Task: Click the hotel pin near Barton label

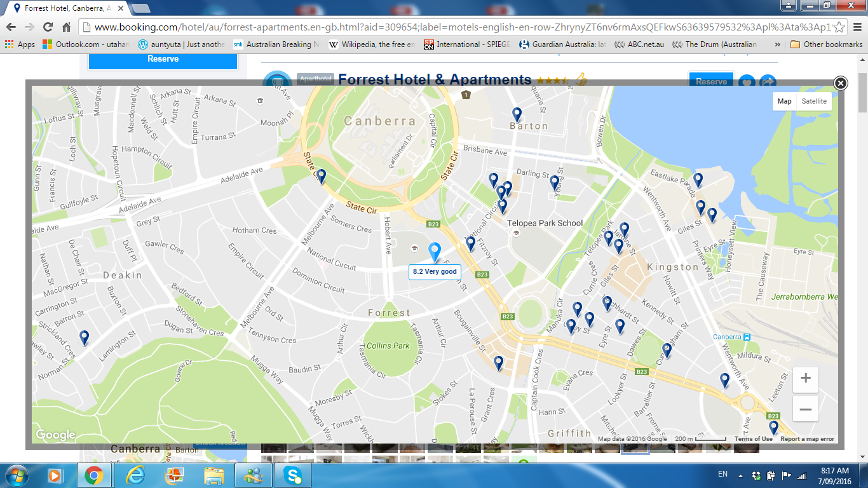Action: tap(517, 114)
